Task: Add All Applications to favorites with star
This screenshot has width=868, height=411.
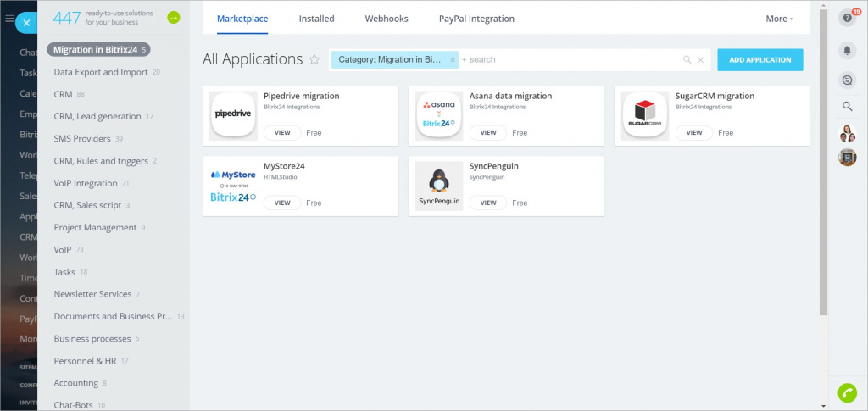Action: point(314,59)
